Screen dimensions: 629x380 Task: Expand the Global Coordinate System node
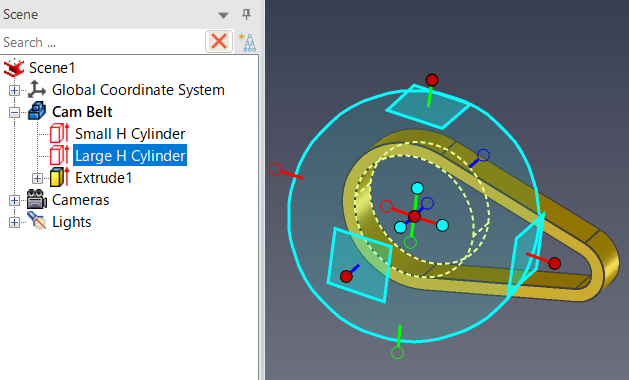[x=14, y=90]
